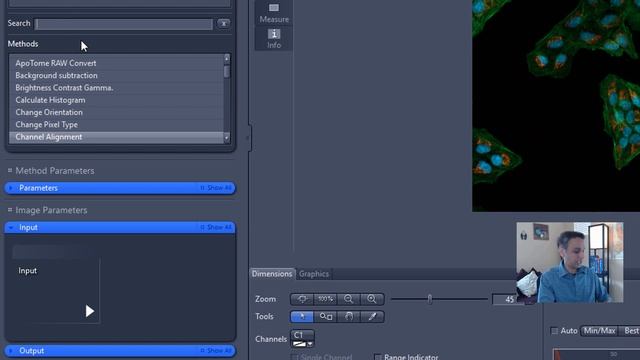Collapse the Input section
Viewport: 640px width, 360px height.
tap(11, 228)
